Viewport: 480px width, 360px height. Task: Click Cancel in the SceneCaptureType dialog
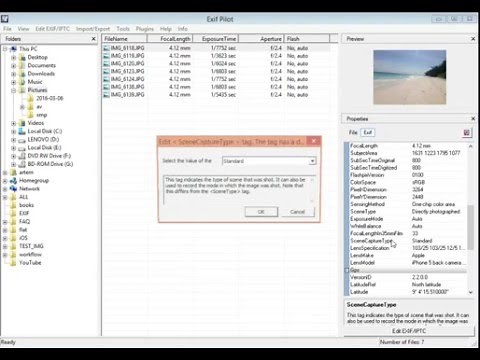[297, 212]
